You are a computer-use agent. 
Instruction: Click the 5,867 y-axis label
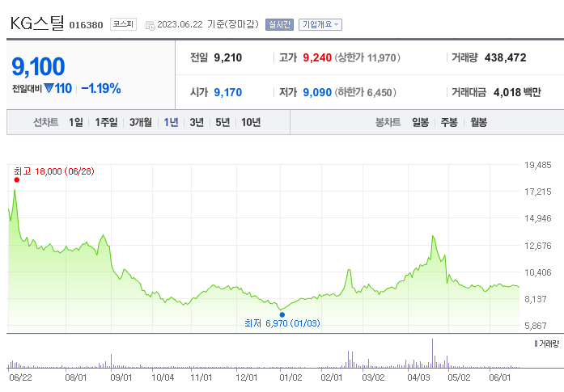click(536, 326)
